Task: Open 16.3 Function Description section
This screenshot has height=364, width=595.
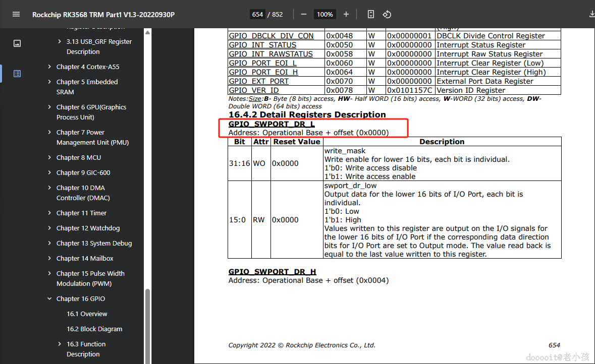Action: pos(86,349)
